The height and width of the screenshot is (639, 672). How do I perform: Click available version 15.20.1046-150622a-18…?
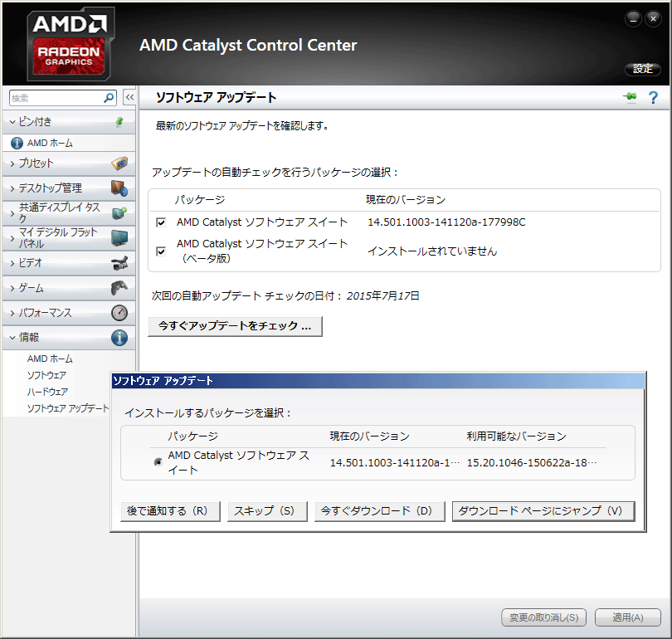(532, 463)
